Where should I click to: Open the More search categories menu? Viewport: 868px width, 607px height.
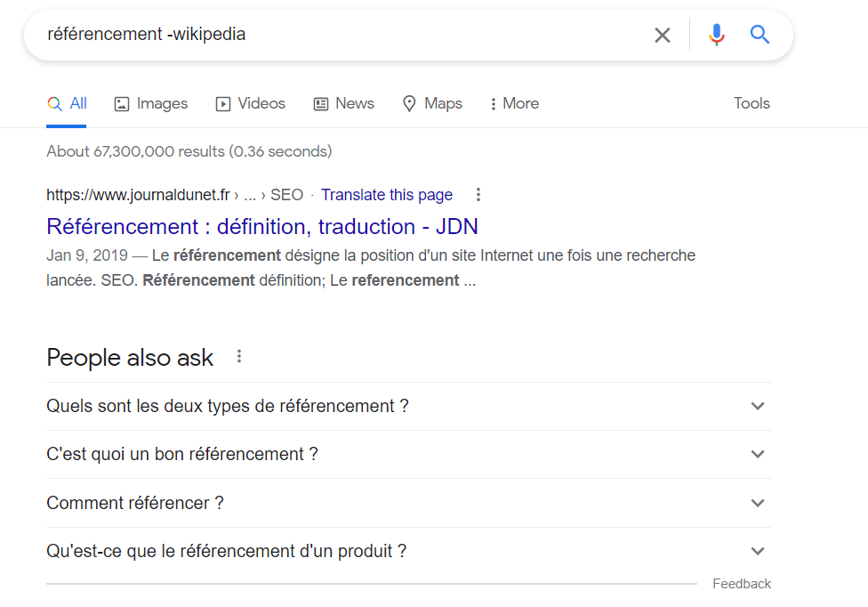pos(514,103)
